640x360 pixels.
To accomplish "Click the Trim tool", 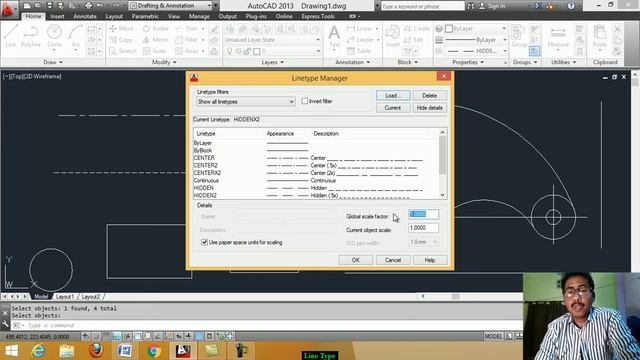I will pyautogui.click(x=187, y=29).
